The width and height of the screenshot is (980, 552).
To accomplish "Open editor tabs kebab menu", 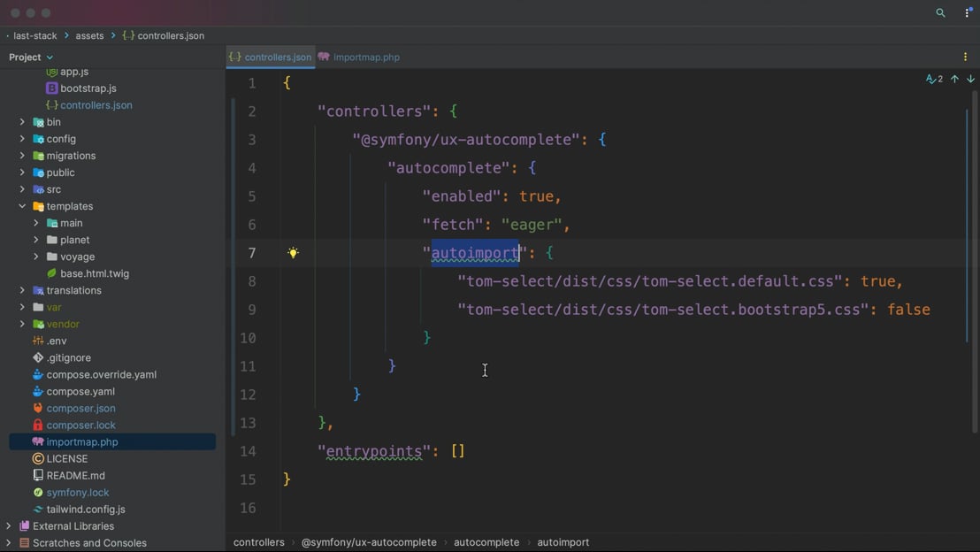I will 965,57.
